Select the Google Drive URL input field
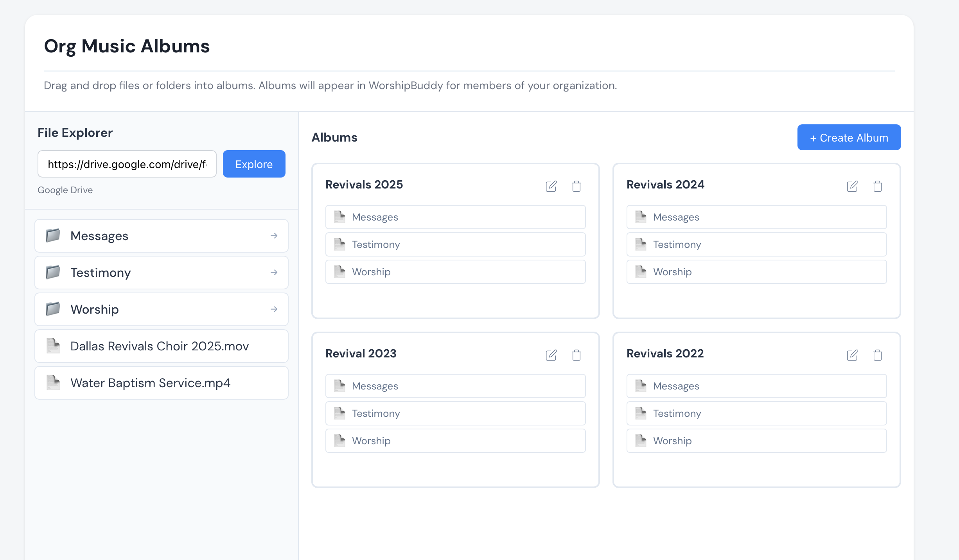Viewport: 959px width, 560px height. pos(127,164)
